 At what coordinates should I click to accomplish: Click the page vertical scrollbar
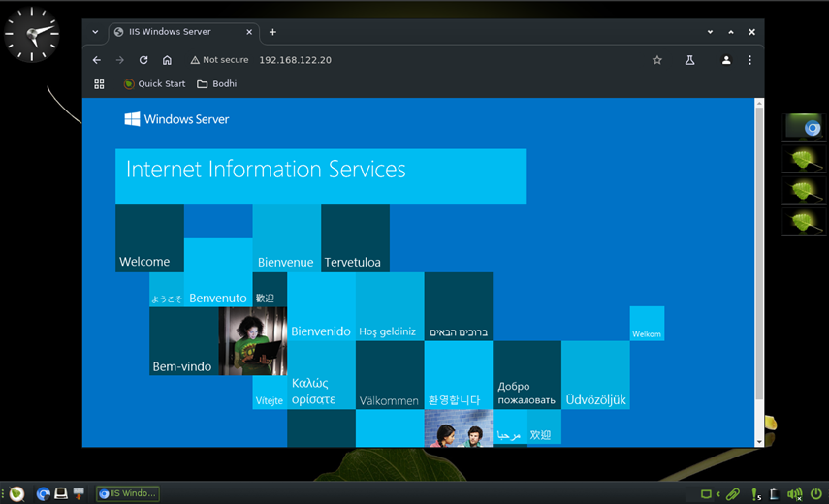click(759, 254)
